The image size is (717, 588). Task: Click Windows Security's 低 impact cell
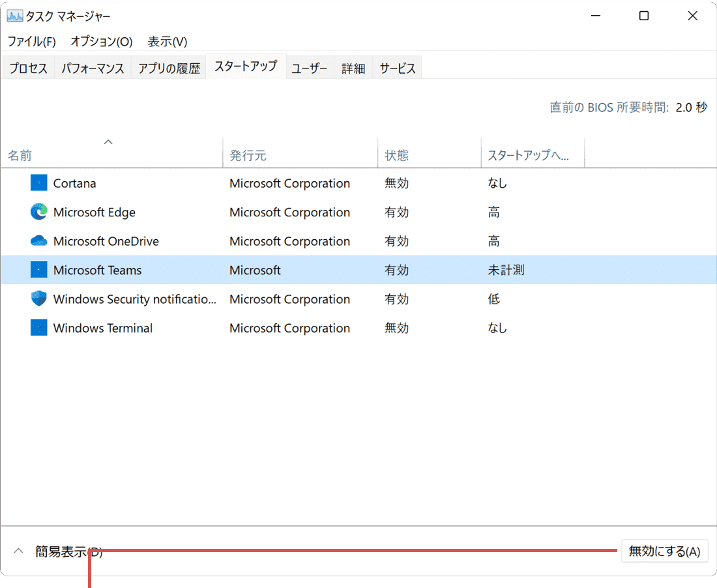click(x=494, y=299)
